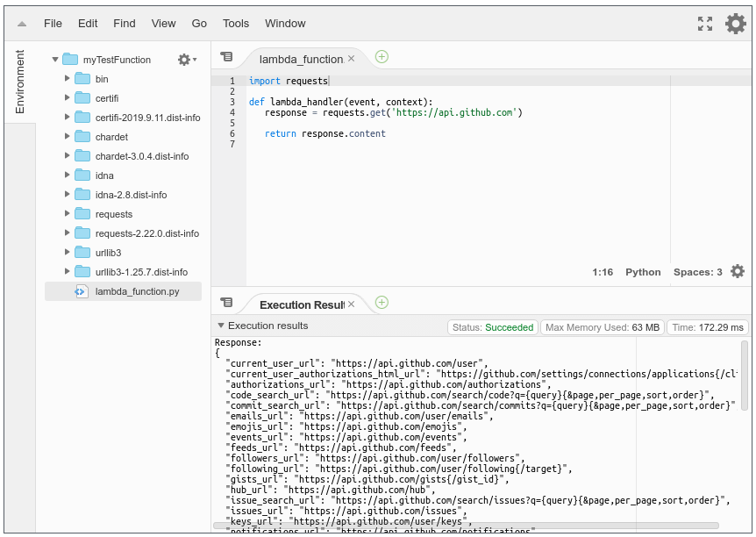Click the requests folder icon
This screenshot has width=756, height=537.
coord(82,214)
